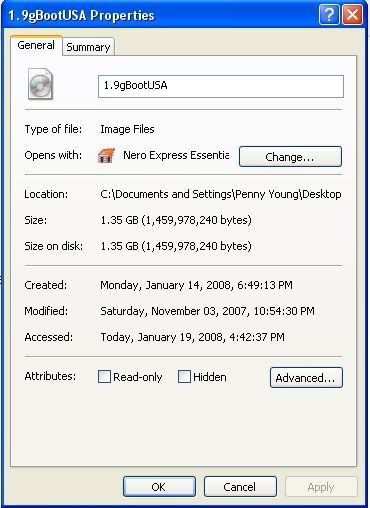Click the Help question mark button
This screenshot has height=508, width=370.
click(x=329, y=15)
